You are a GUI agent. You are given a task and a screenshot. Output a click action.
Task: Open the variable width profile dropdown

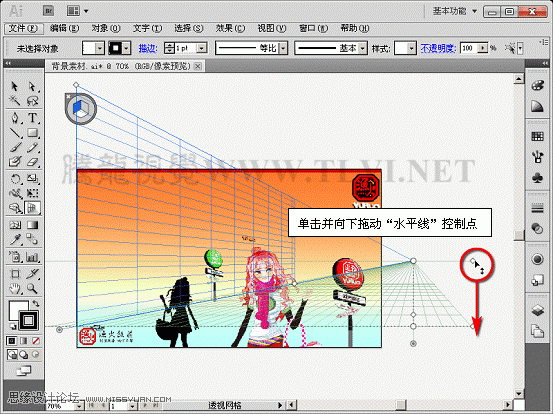283,48
